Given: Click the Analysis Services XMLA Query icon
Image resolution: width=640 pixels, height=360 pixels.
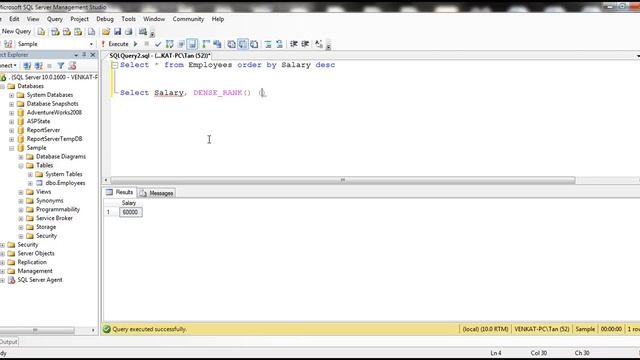Looking at the screenshot, I should coord(78,32).
